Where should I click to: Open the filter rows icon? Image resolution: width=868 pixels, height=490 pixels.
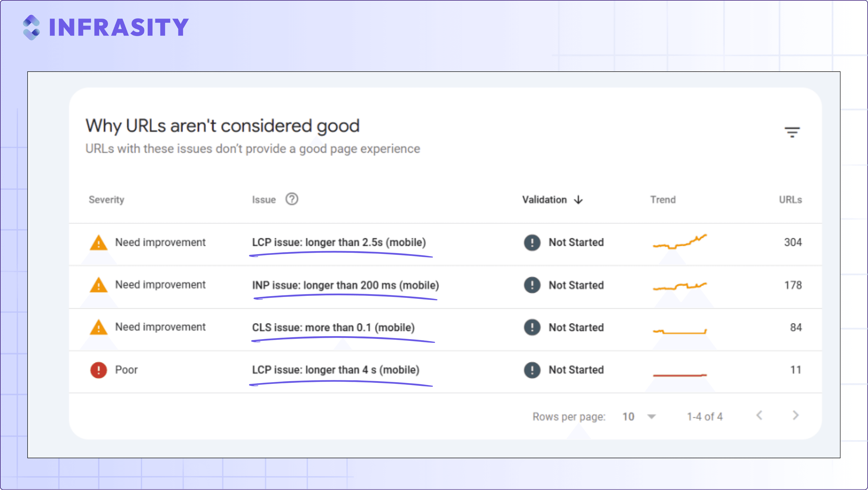pos(792,132)
